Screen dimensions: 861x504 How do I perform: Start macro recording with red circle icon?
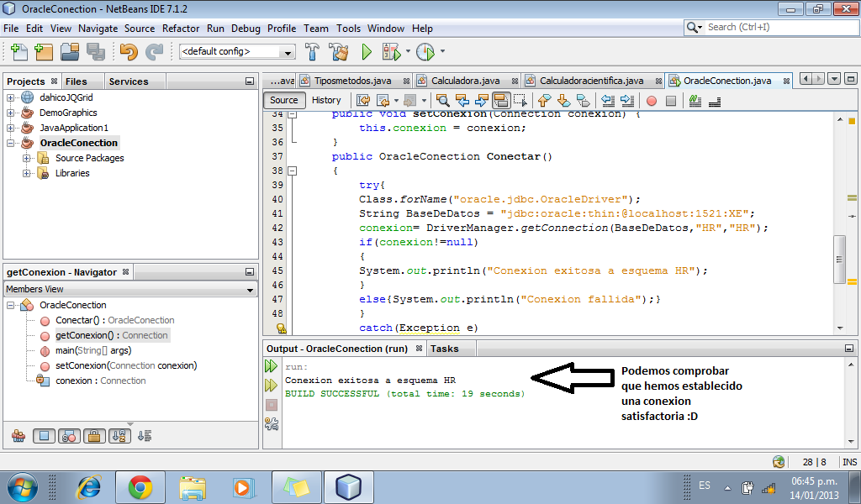(x=651, y=101)
